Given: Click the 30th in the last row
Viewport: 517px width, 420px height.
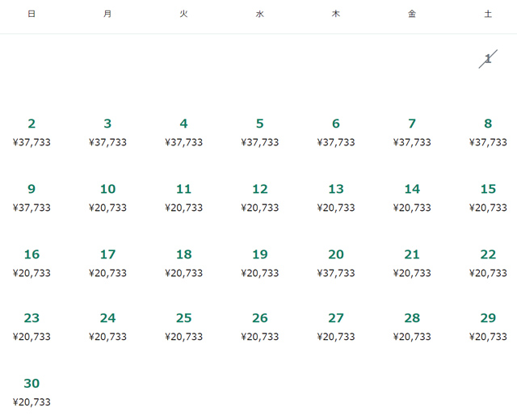Looking at the screenshot, I should tap(32, 391).
